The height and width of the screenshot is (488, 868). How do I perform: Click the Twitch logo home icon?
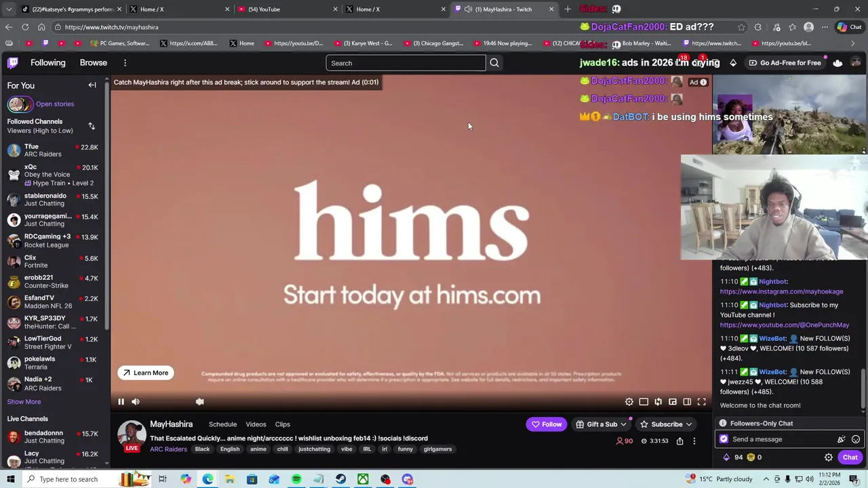click(13, 63)
